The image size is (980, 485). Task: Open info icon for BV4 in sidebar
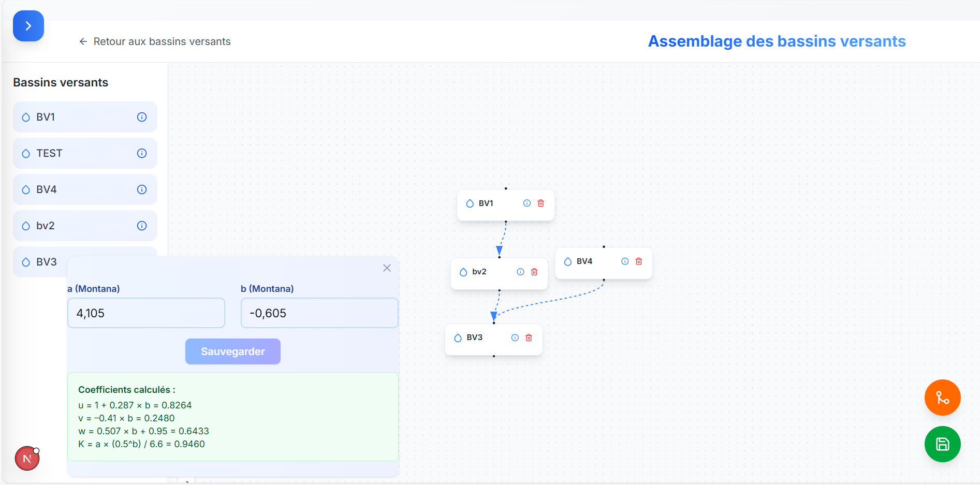(x=141, y=189)
